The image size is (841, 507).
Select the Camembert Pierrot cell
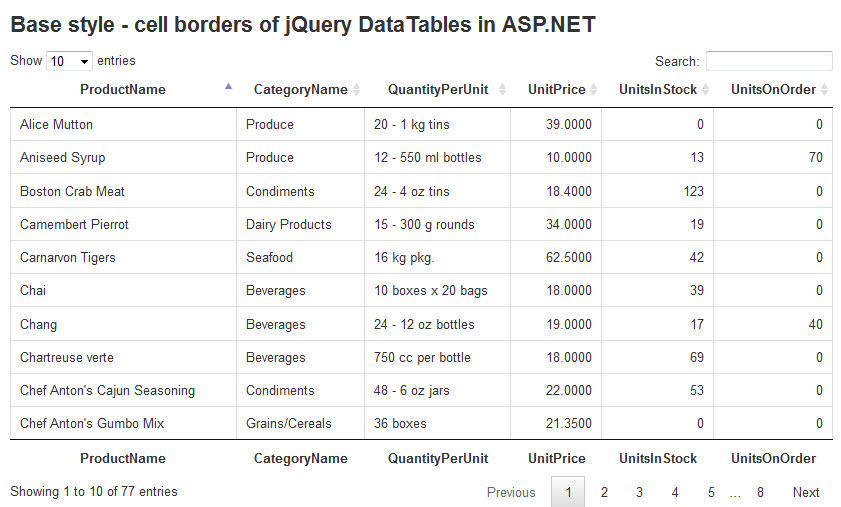123,224
